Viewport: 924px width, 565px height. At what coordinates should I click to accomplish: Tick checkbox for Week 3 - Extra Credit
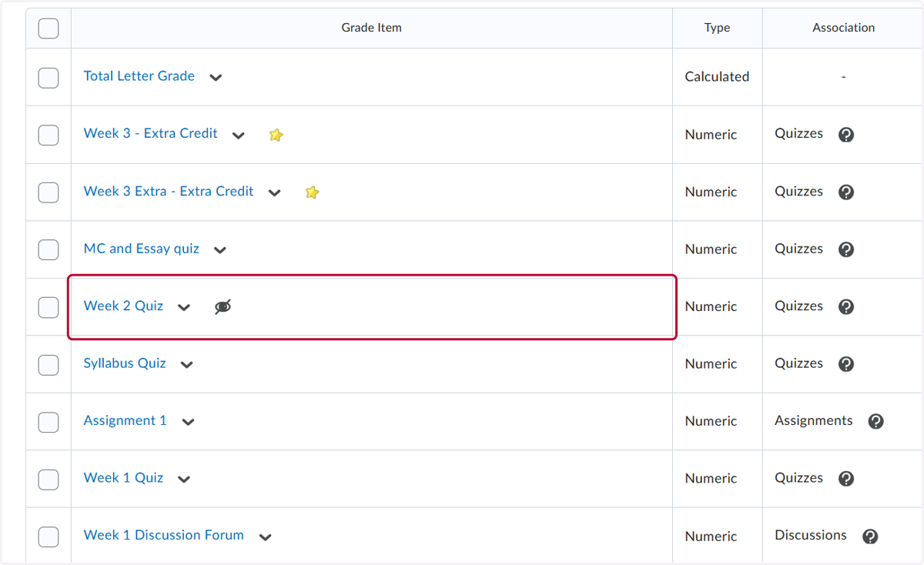48,135
